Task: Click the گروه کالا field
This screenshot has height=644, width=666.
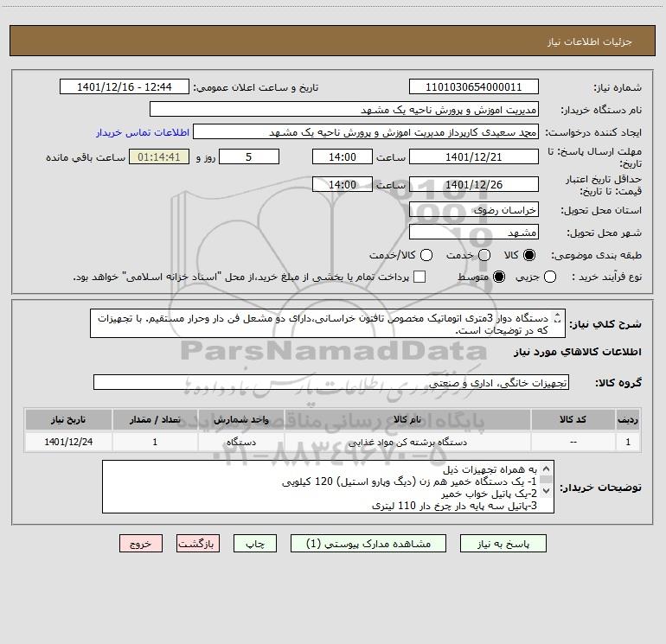Action: coord(331,382)
